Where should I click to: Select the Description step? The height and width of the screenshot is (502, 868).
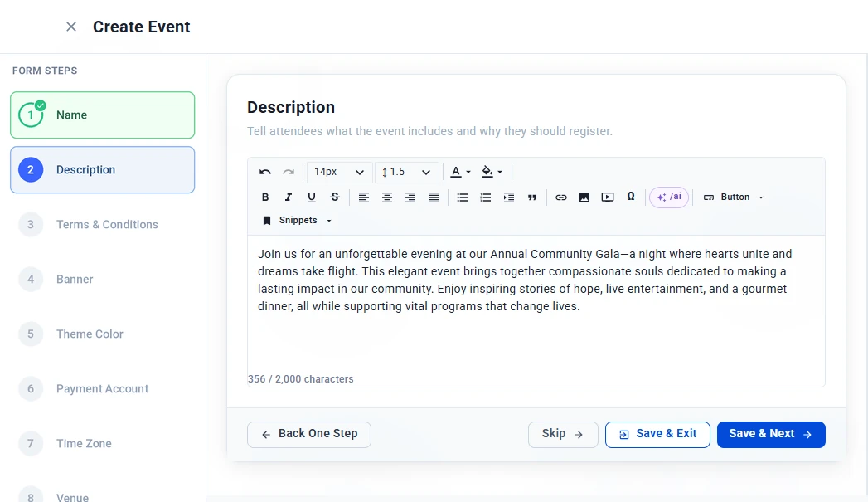tap(103, 170)
